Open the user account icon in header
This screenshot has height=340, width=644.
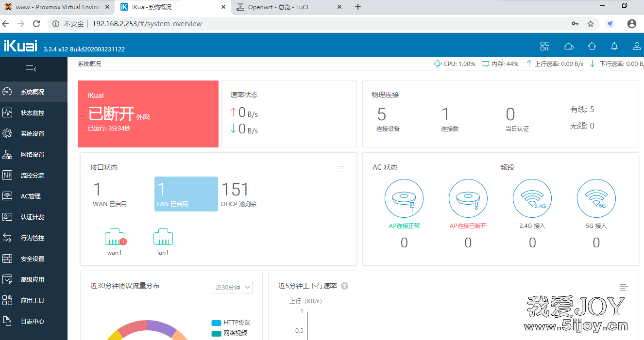pyautogui.click(x=637, y=46)
